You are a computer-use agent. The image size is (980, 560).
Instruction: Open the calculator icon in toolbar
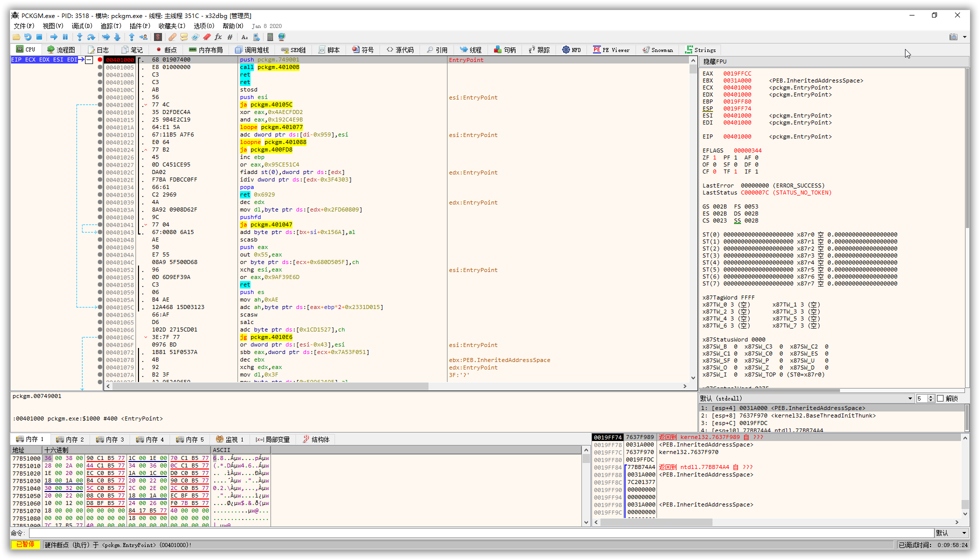click(270, 37)
